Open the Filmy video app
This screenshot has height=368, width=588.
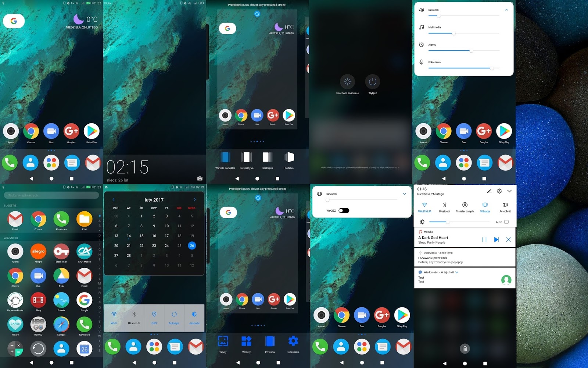(38, 300)
